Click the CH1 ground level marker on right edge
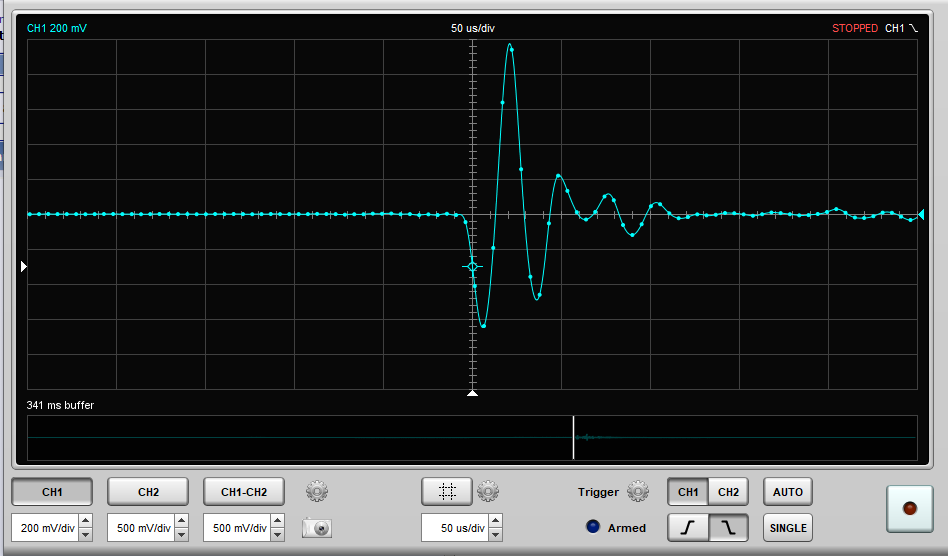 coord(921,215)
